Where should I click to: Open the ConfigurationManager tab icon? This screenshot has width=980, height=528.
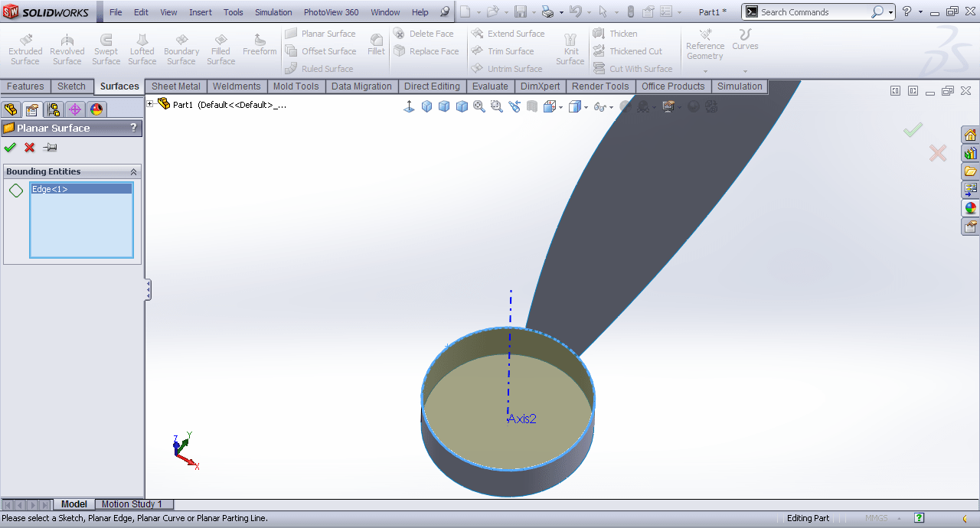(x=54, y=109)
